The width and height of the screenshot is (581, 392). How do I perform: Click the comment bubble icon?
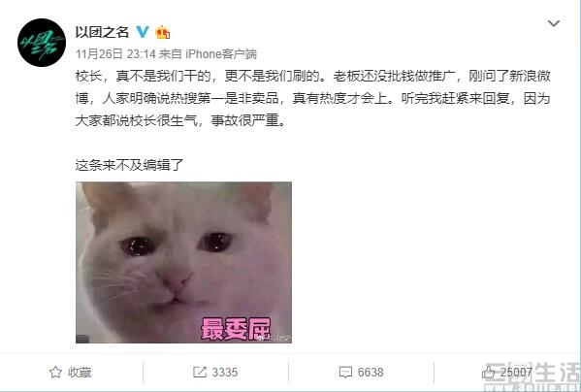click(345, 372)
